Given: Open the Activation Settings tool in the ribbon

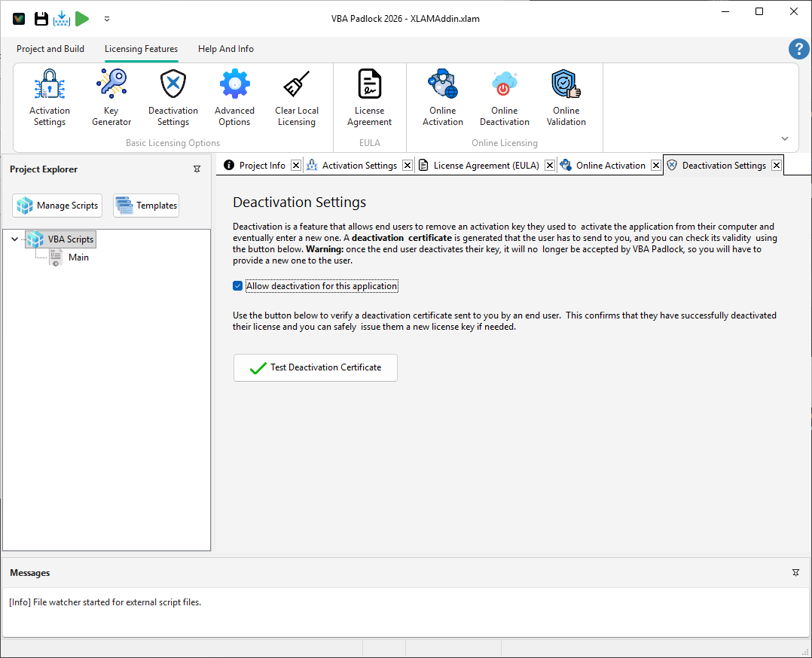Looking at the screenshot, I should pos(49,96).
